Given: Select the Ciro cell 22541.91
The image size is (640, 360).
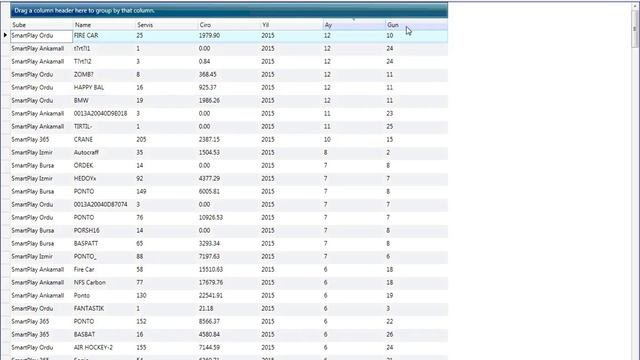Looking at the screenshot, I should 229,296.
